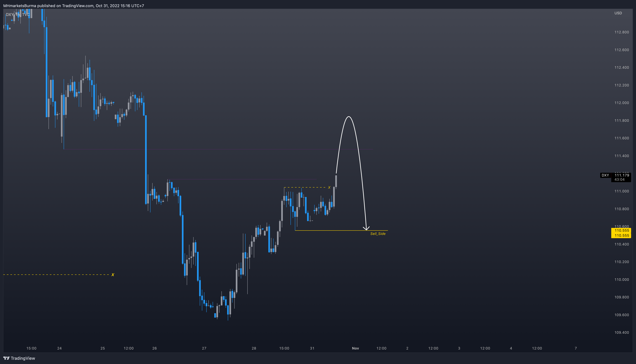Click the date 31 on time axis
Image resolution: width=636 pixels, height=364 pixels.
pos(312,348)
